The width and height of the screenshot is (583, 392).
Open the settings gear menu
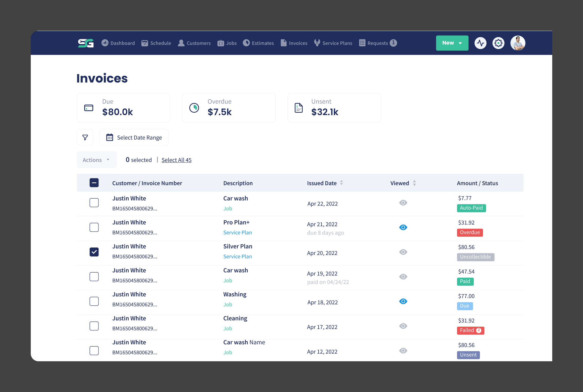click(x=498, y=43)
